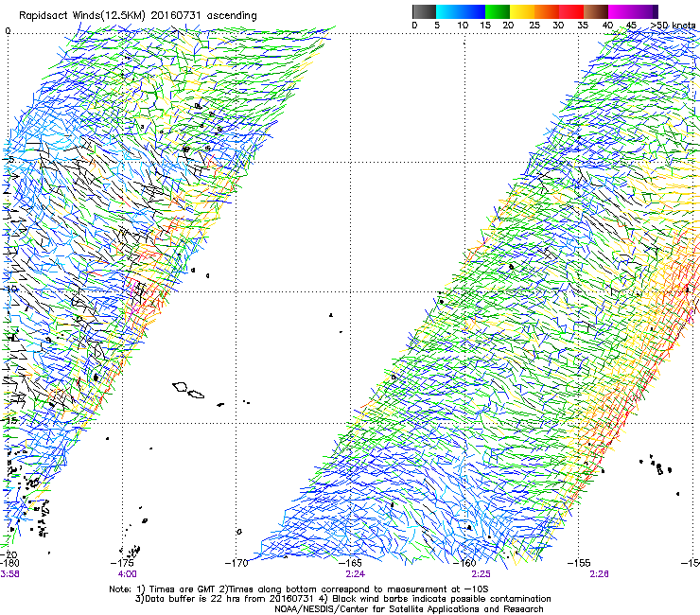Click the gray 0-5 knots legend color segment
Image resolution: width=700 pixels, height=615 pixels.
click(424, 11)
